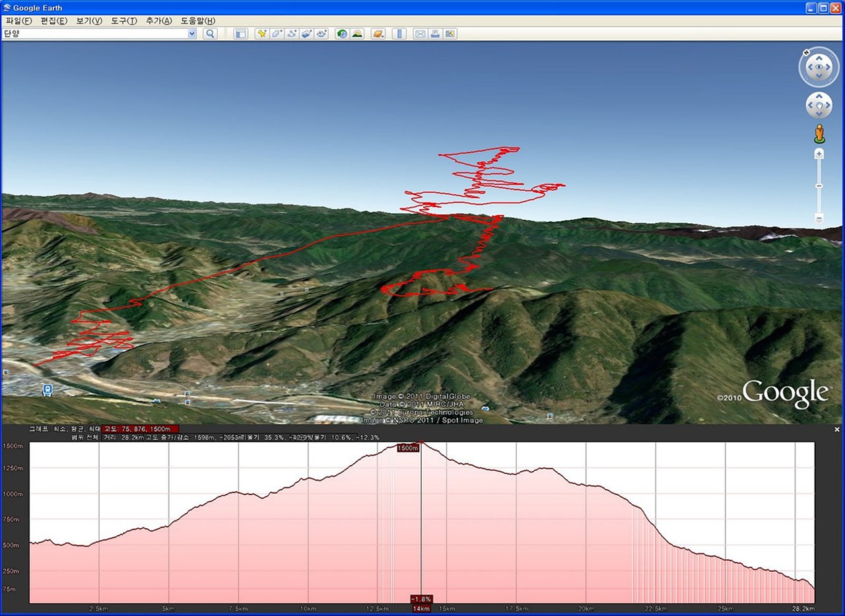845x616 pixels.
Task: Click the 1000m elevation axis label
Action: click(13, 493)
